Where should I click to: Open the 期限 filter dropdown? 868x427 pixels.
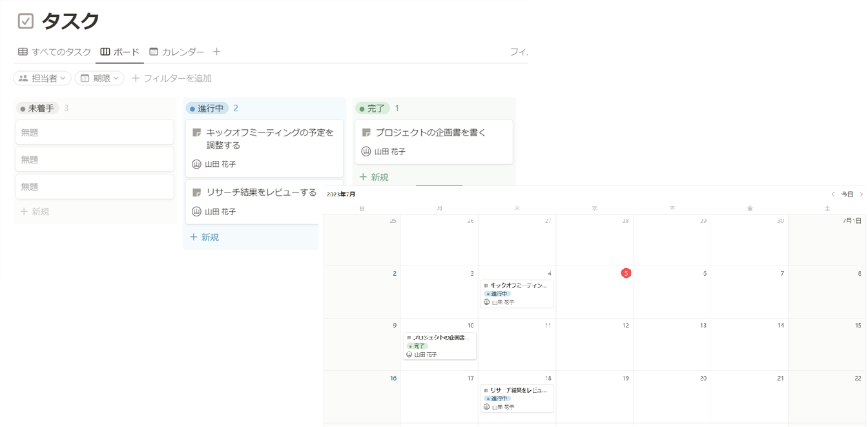coord(99,78)
